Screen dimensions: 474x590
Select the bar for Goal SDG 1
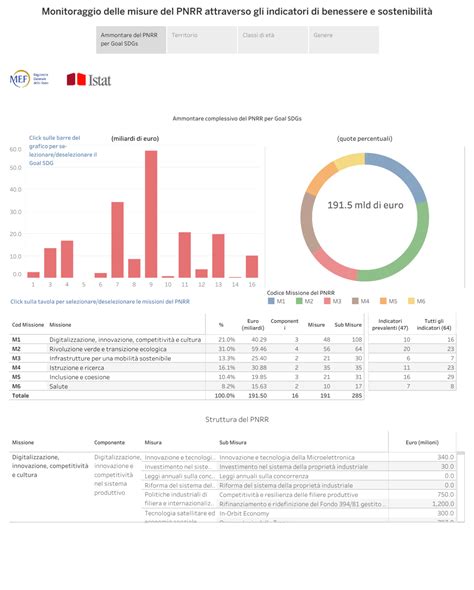[x=33, y=275]
